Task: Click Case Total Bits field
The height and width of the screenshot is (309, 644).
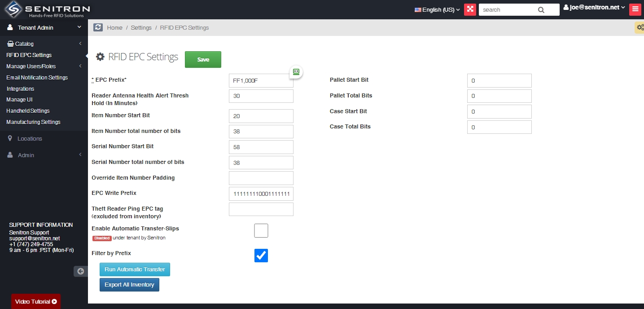Action: click(x=499, y=127)
